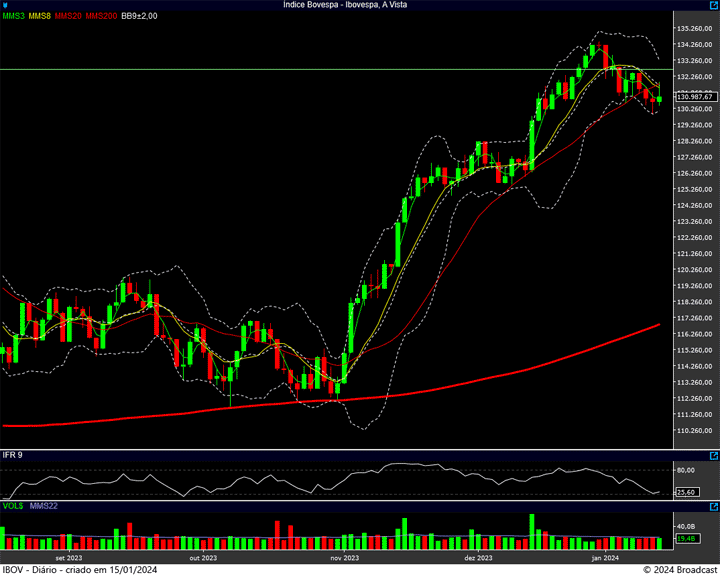Click the MMS22 volume average label

click(44, 506)
